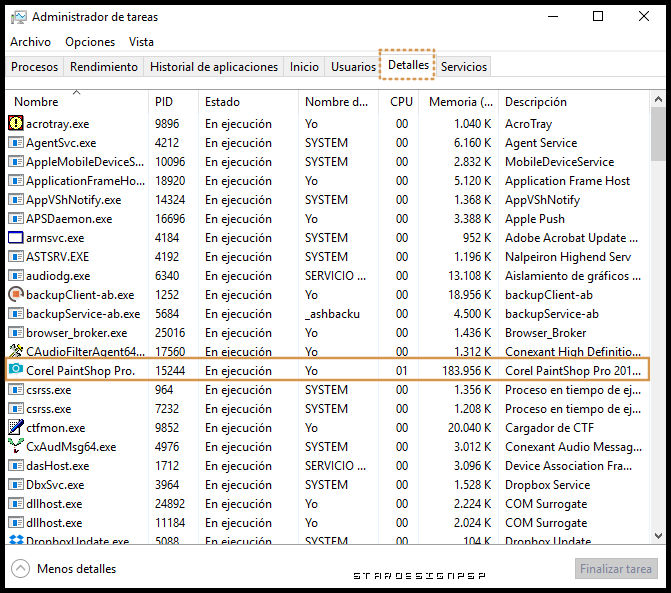Viewport: 671px width, 593px height.
Task: Select the Adobe Acrobat Update description
Action: 571,238
